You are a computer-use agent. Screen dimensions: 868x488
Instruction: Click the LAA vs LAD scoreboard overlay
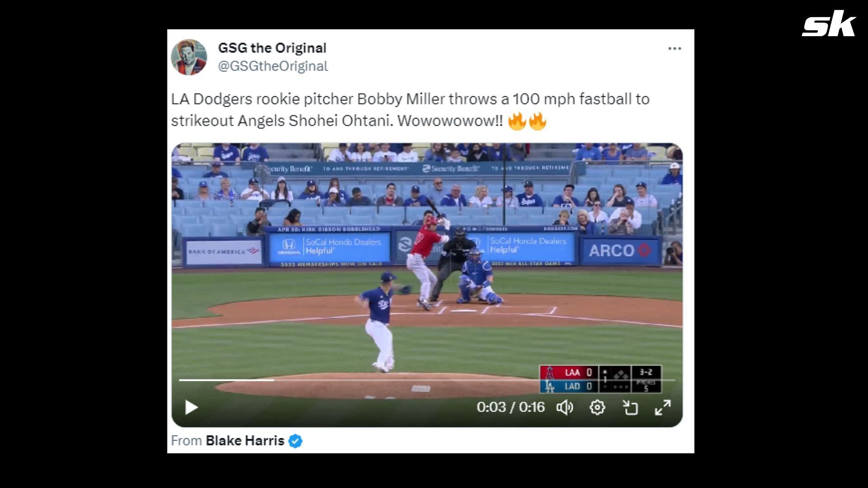[x=600, y=379]
